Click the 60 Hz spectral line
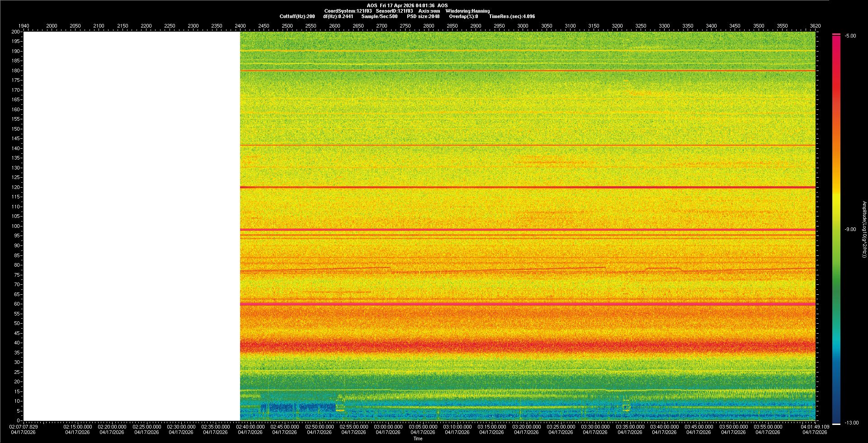This screenshot has height=443, width=868. (x=528, y=304)
